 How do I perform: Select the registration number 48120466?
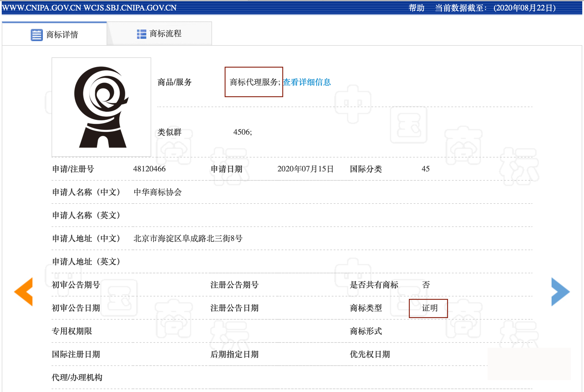point(149,169)
